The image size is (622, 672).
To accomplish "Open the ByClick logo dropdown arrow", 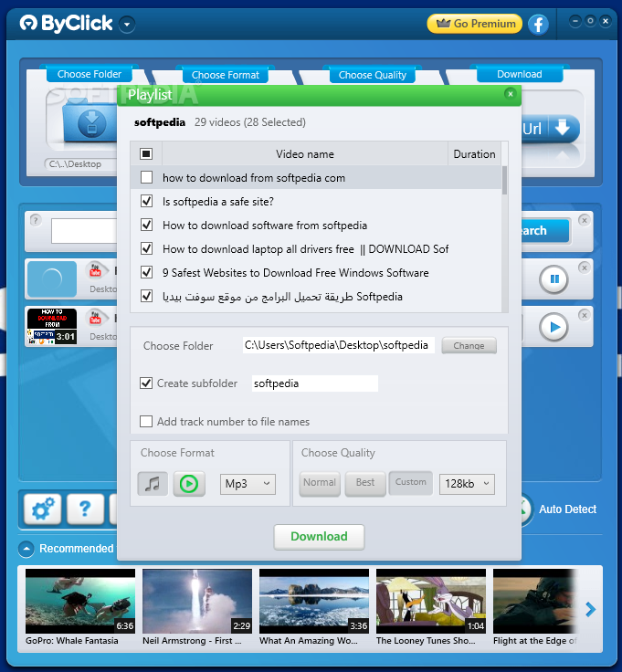I will pyautogui.click(x=127, y=25).
